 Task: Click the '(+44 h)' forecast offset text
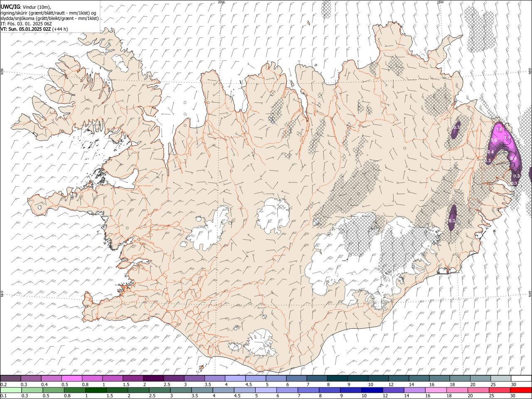coord(60,29)
